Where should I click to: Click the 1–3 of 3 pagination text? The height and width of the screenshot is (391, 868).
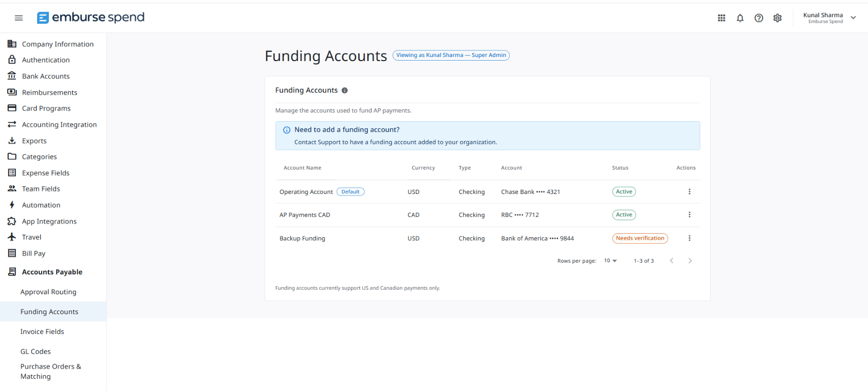(x=644, y=261)
